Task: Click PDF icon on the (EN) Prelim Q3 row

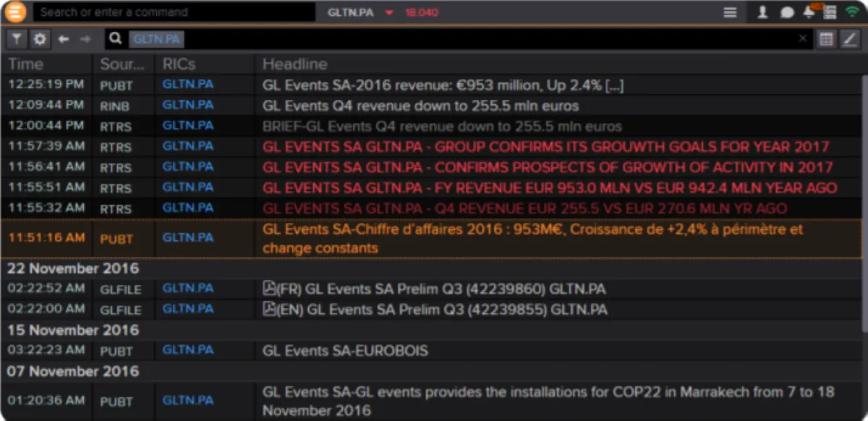Action: [x=268, y=309]
